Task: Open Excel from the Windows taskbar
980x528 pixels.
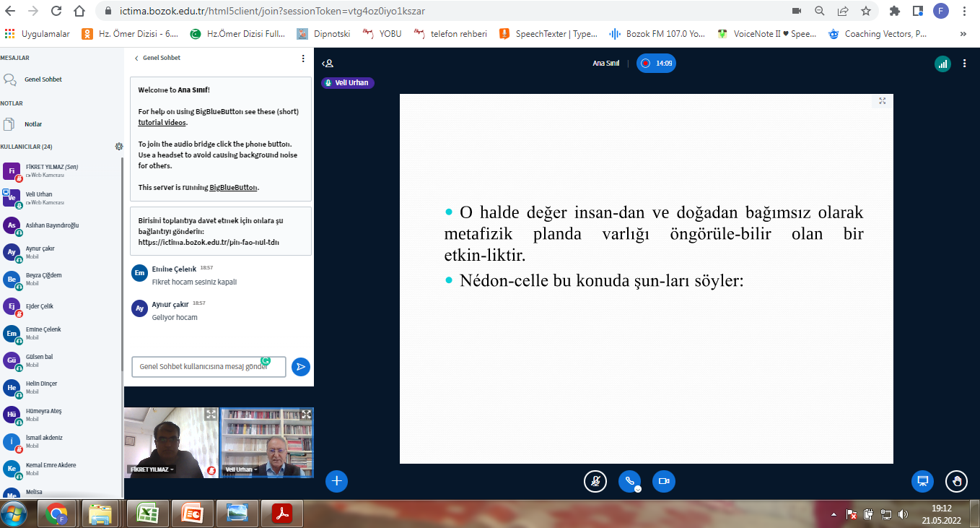Action: pos(148,514)
